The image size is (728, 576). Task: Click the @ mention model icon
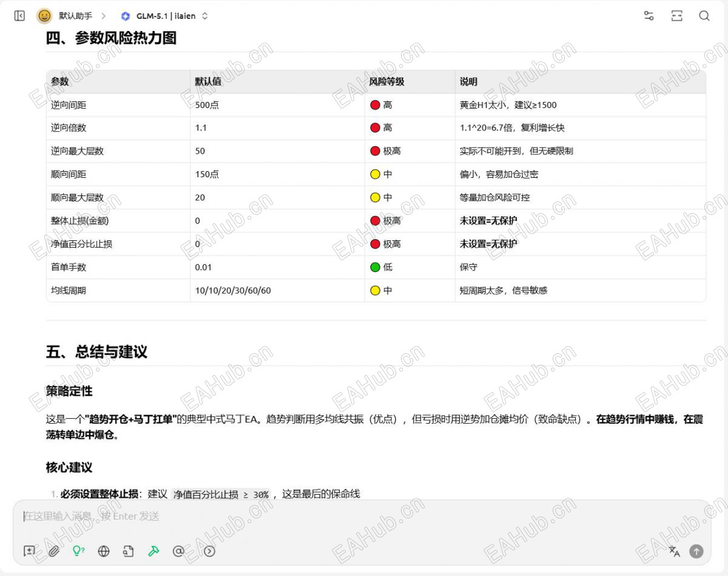(x=178, y=551)
